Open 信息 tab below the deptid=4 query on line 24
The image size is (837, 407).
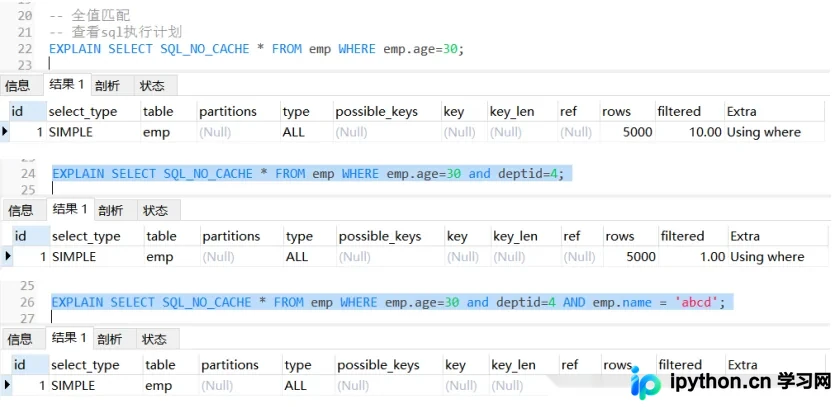[x=21, y=210]
